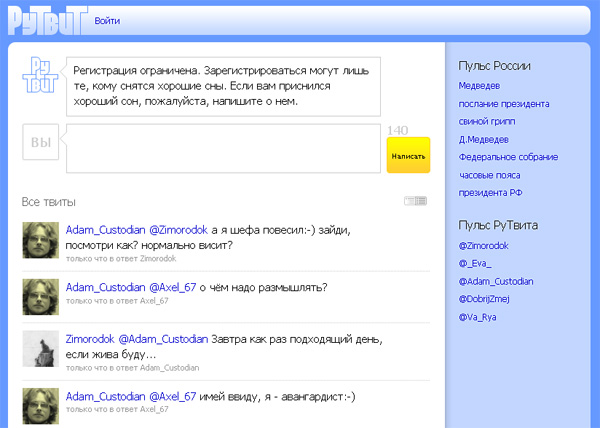Open @Va_Rya profile in the sidebar
The image size is (600, 428).
pos(477,317)
